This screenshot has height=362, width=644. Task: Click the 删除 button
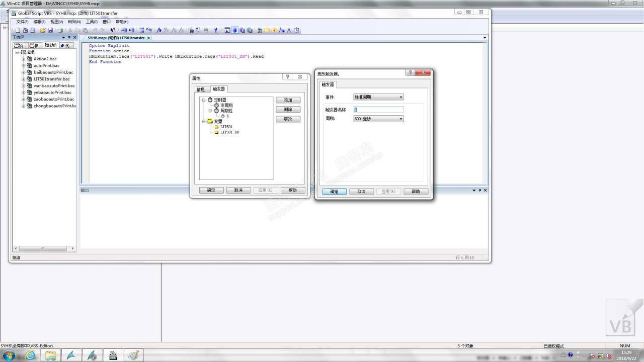pyautogui.click(x=288, y=110)
